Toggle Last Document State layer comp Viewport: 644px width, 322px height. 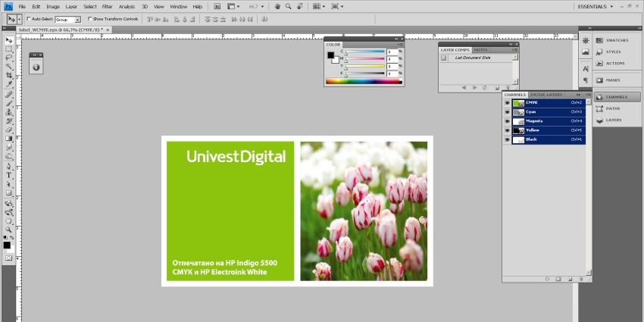click(443, 58)
